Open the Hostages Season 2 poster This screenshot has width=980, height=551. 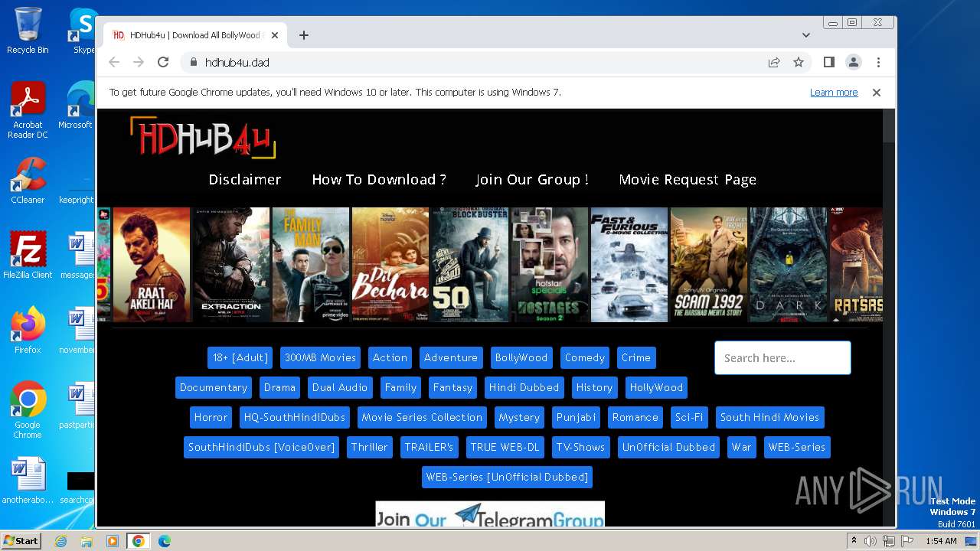(x=550, y=265)
